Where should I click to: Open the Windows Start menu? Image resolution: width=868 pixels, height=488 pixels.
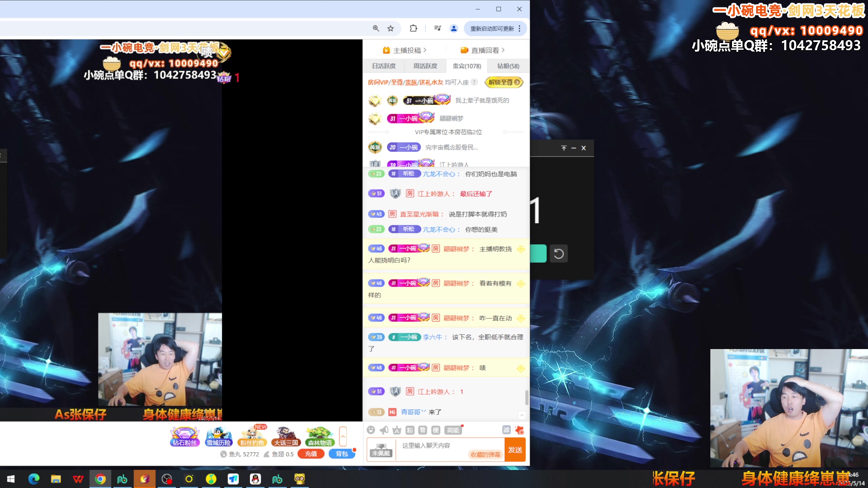(11, 479)
